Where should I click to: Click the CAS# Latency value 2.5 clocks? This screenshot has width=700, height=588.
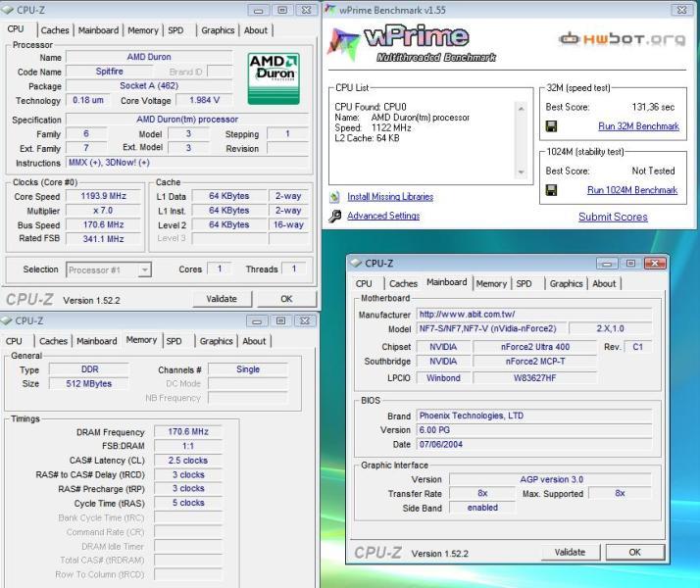[x=188, y=461]
